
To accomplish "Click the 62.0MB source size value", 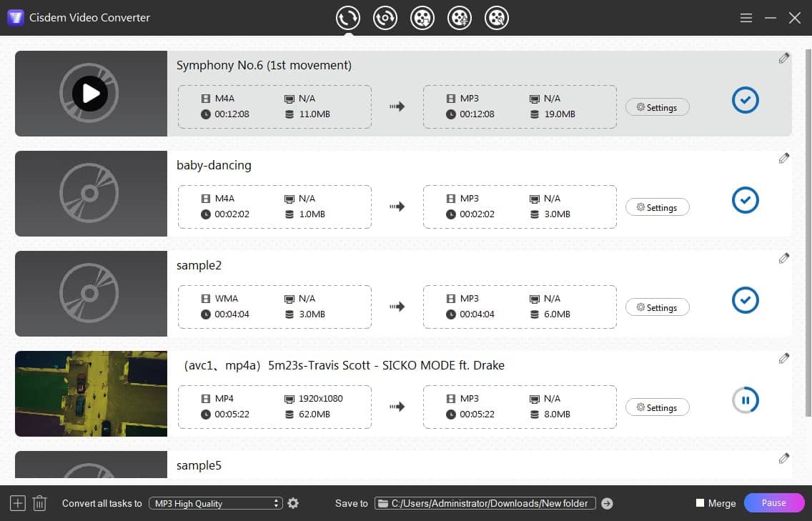I will click(x=315, y=414).
